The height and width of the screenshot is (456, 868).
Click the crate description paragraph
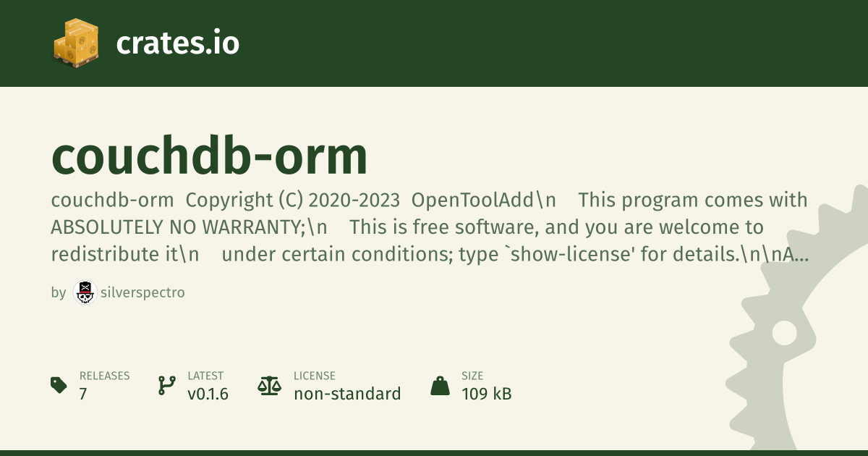(430, 227)
